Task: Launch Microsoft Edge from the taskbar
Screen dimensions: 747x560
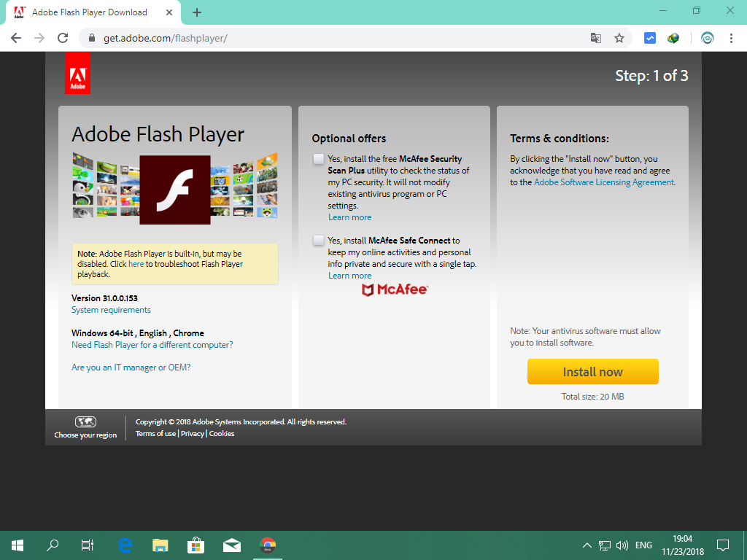Action: (x=125, y=545)
